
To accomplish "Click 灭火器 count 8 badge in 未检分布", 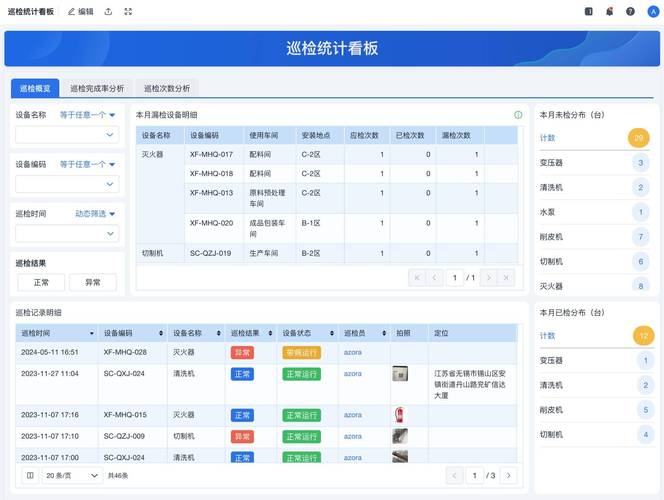I will [640, 286].
